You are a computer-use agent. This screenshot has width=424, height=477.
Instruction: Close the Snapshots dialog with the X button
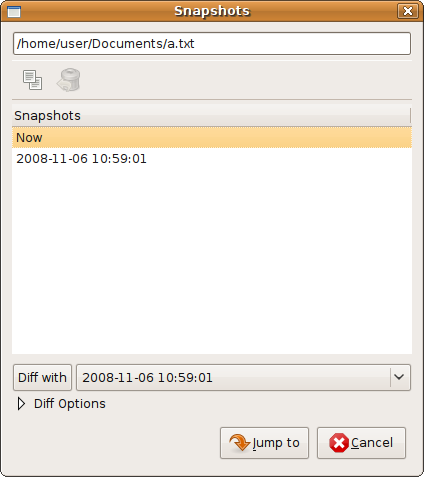point(408,11)
